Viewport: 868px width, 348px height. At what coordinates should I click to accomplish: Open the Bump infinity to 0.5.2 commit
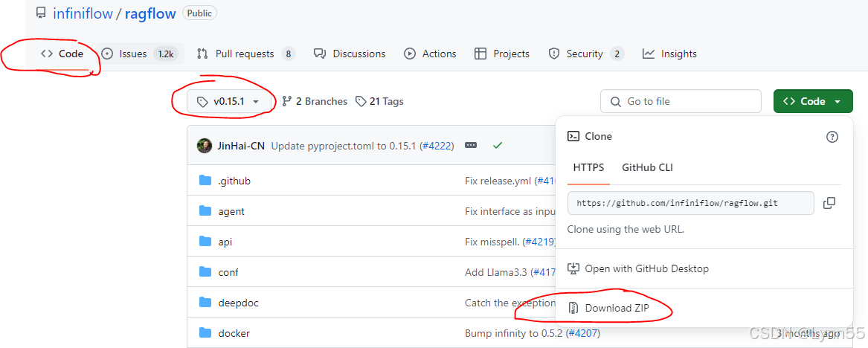(x=514, y=333)
